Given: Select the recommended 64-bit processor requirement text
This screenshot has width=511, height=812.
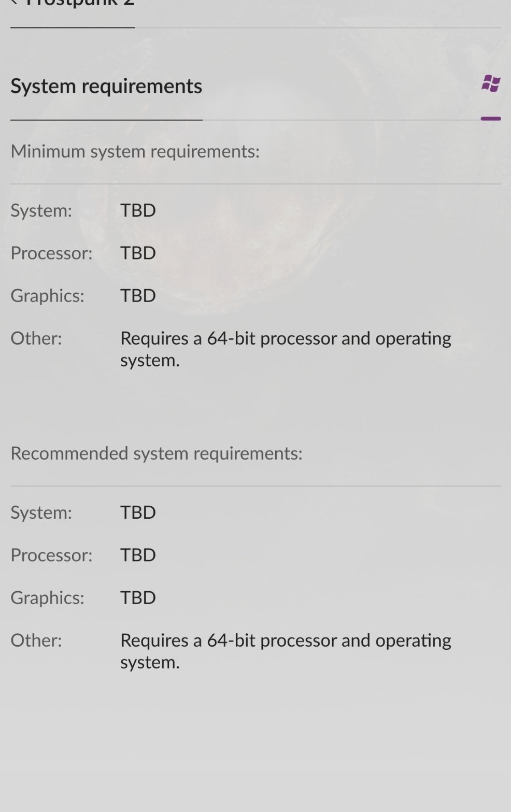Looking at the screenshot, I should [x=286, y=651].
